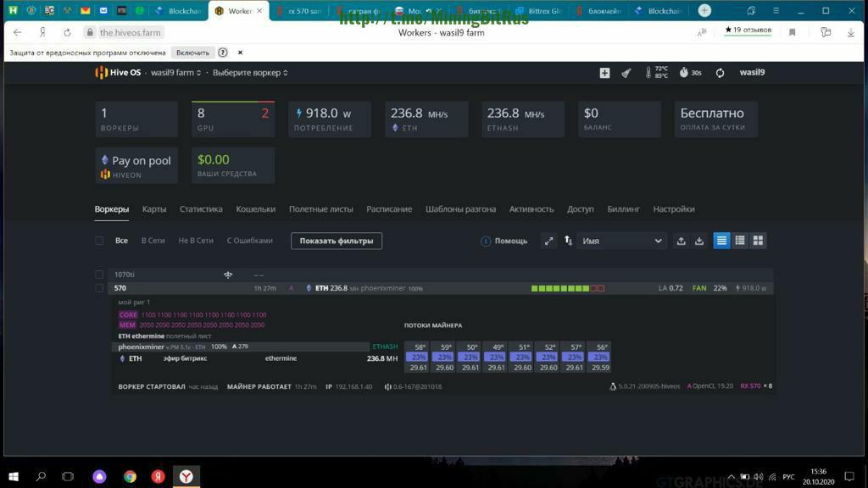Add a new worker with plus icon
This screenshot has height=488, width=868.
click(x=604, y=73)
